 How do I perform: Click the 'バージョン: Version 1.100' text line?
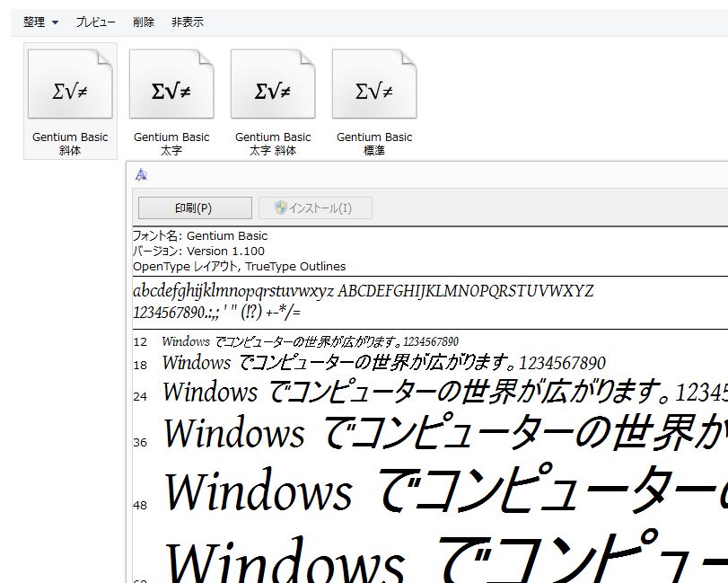198,251
